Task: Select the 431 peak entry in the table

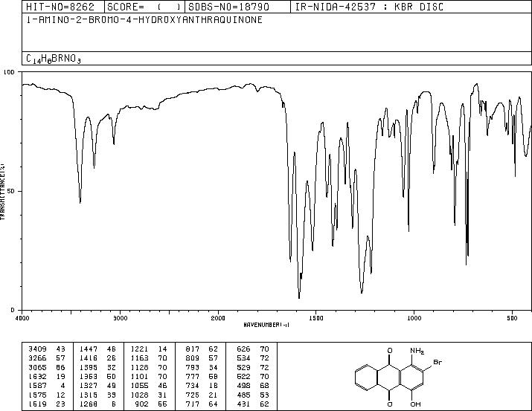Action: 253,404
